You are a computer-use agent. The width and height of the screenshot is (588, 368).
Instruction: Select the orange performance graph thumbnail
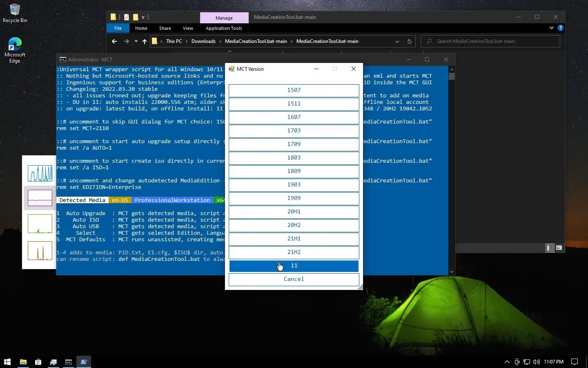[x=40, y=251]
